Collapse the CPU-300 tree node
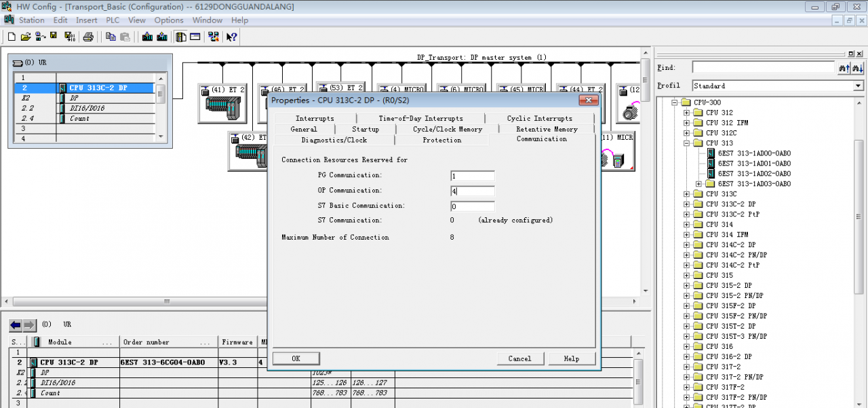868x408 pixels. tap(675, 103)
